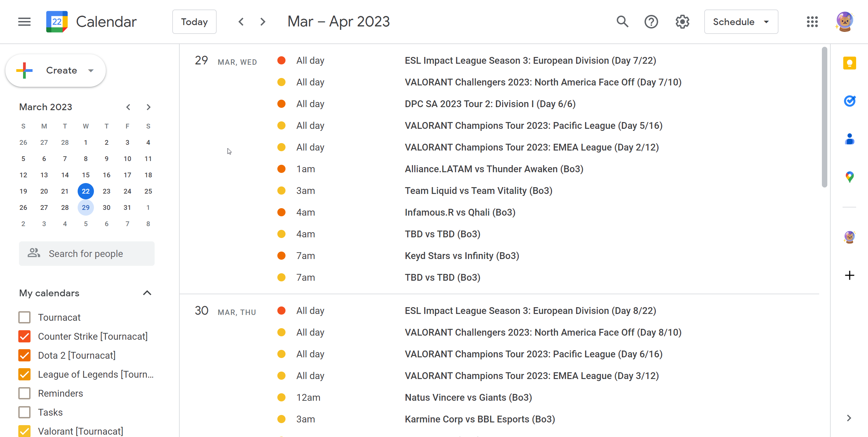Uncheck the Dota 2 [Tournacat] calendar

point(24,355)
